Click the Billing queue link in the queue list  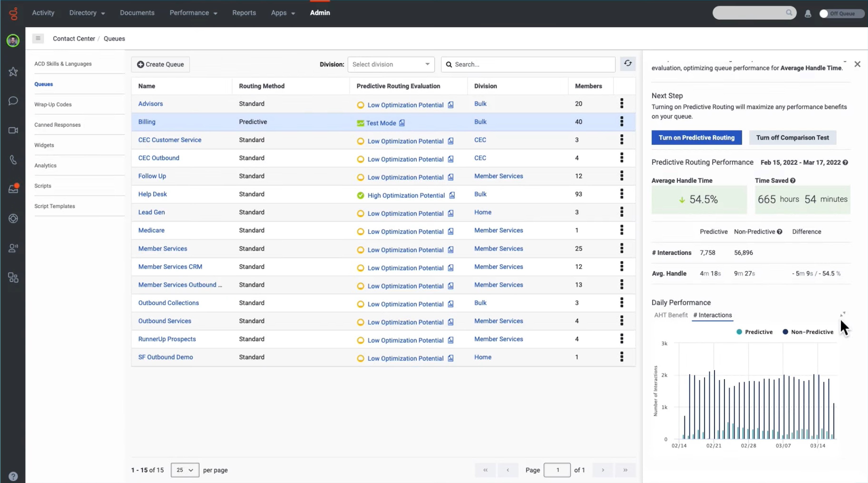[147, 121]
